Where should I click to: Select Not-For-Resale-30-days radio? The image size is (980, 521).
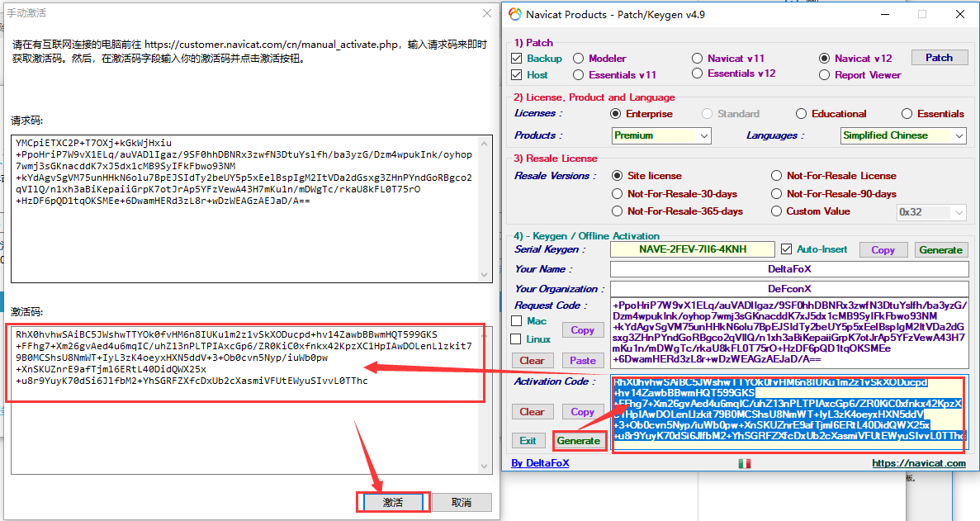click(618, 194)
